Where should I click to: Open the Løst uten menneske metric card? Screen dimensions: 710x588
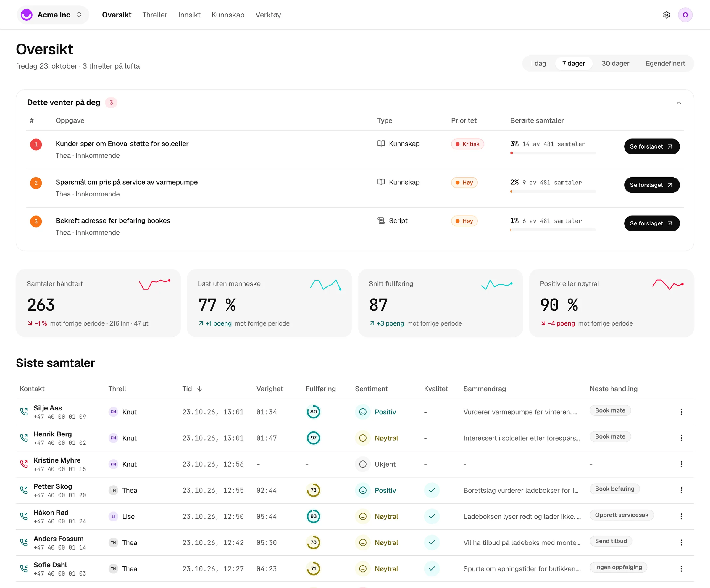tap(270, 303)
